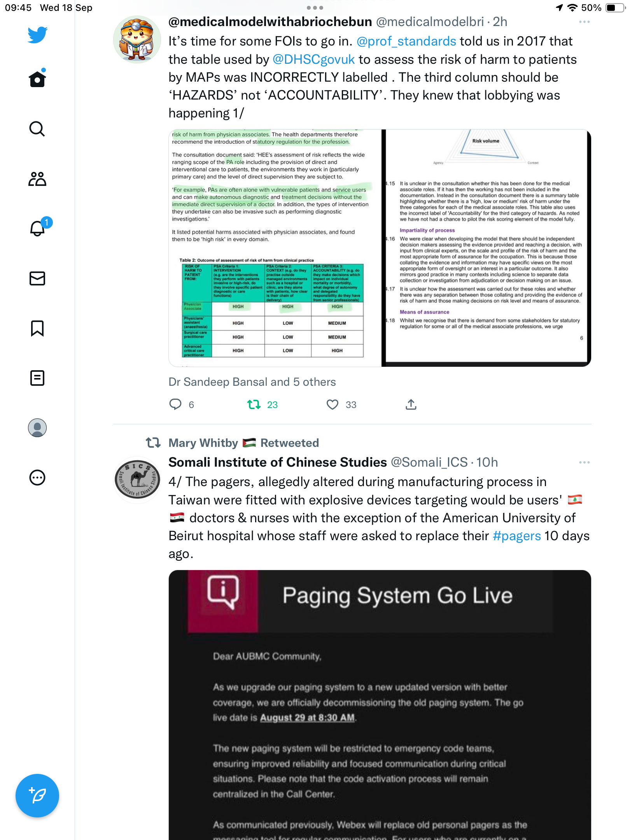This screenshot has height=840, width=630.
Task: View the green risk table image
Action: [x=275, y=248]
